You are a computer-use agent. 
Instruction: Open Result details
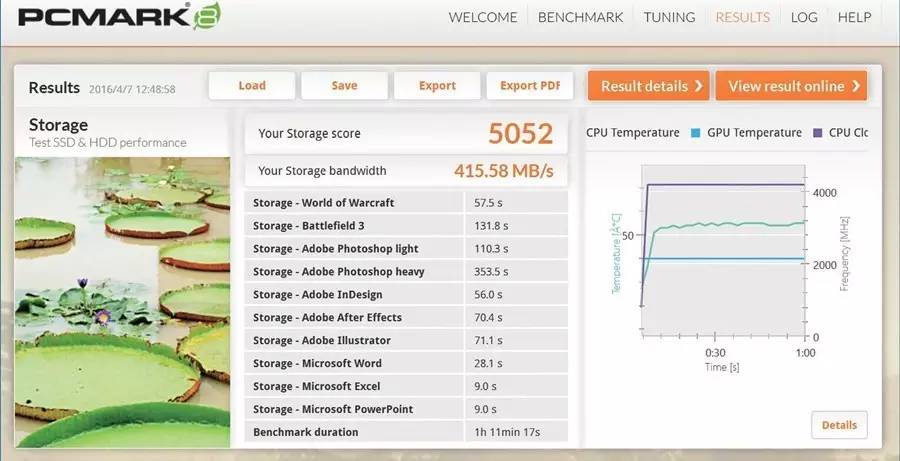point(649,86)
